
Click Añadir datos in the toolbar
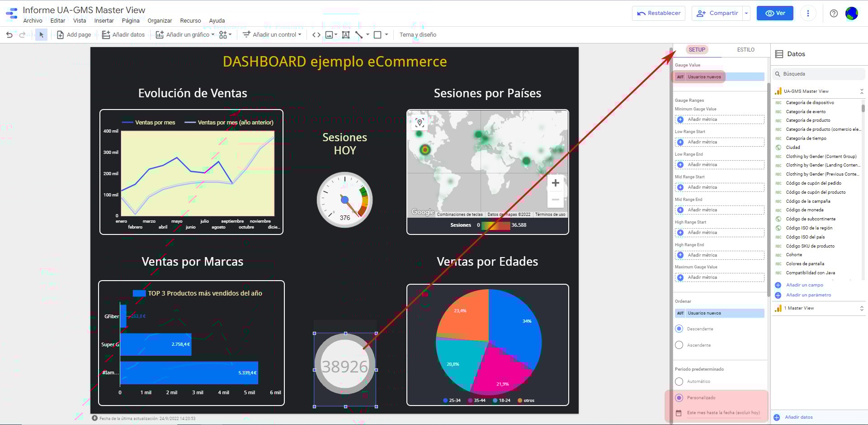click(123, 35)
